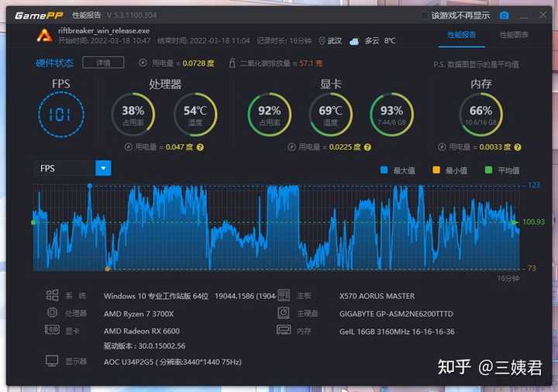Click the AOC U34P2G5 monitor text
Viewport: 558px width, 392px height.
(173, 362)
